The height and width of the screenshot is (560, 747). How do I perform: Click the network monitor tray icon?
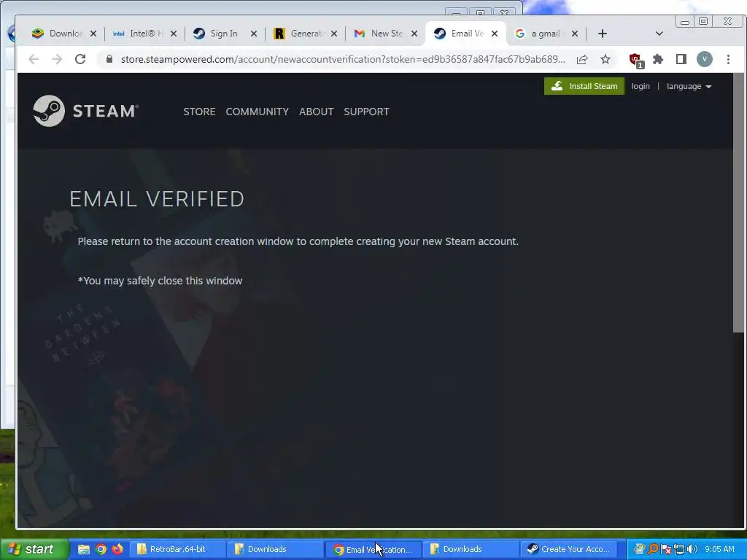[x=679, y=549]
